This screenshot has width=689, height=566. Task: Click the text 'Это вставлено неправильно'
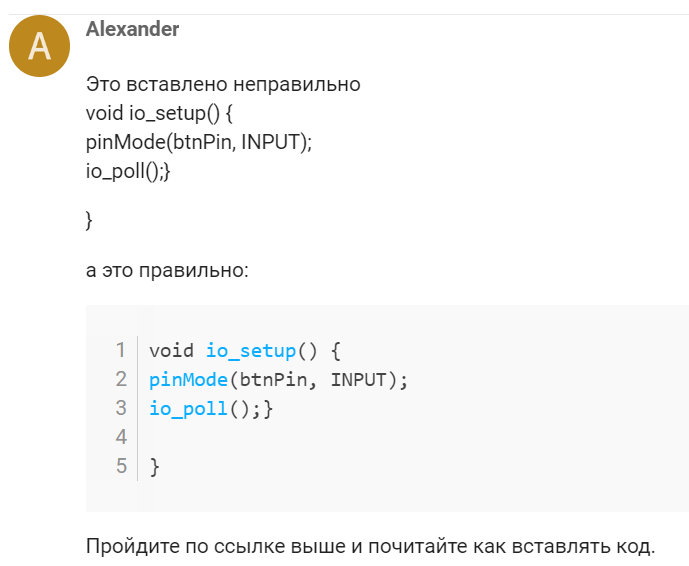223,84
